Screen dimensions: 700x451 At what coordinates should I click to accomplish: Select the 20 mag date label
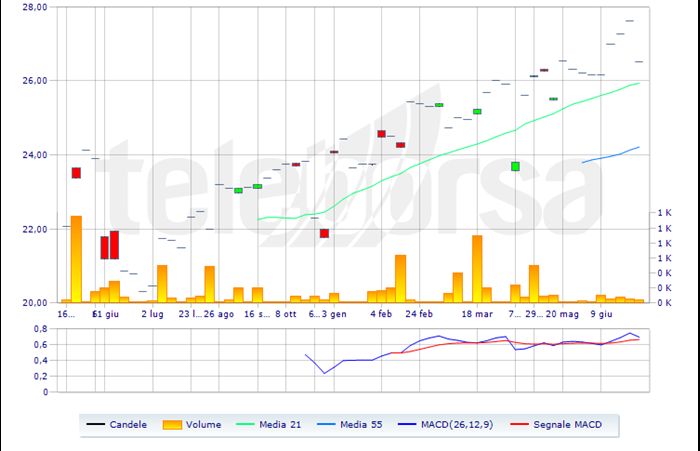[x=562, y=314]
